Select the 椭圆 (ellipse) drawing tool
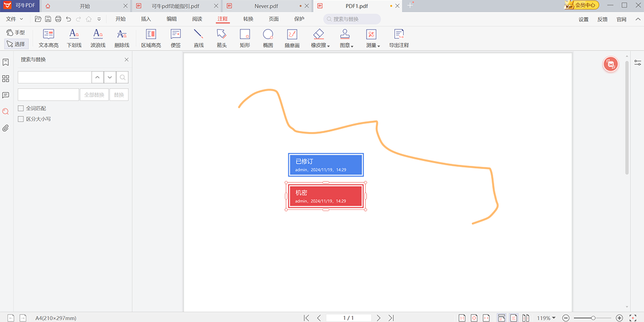Viewport: 644px width, 322px height. pyautogui.click(x=268, y=38)
